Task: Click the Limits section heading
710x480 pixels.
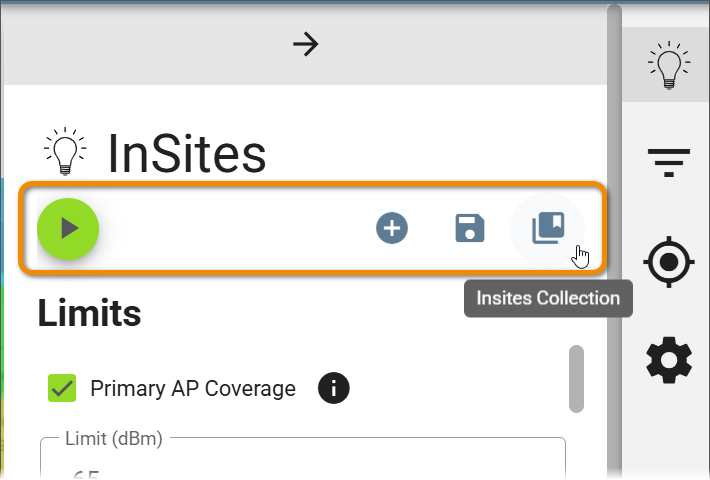Action: pos(90,313)
